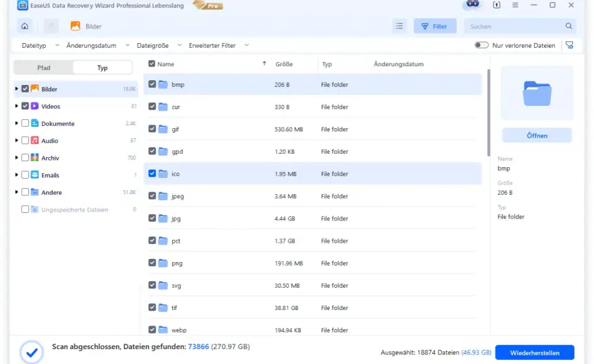Click the large folder preview thumbnail
The height and width of the screenshot is (364, 594).
point(537,93)
